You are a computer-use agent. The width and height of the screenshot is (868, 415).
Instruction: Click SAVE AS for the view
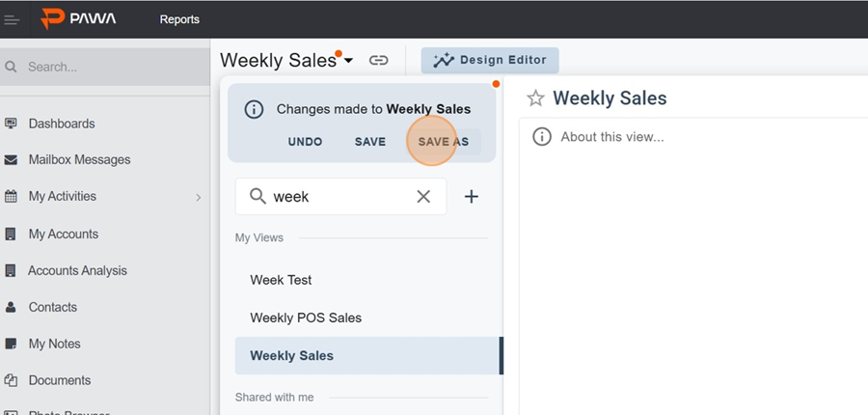pos(443,142)
